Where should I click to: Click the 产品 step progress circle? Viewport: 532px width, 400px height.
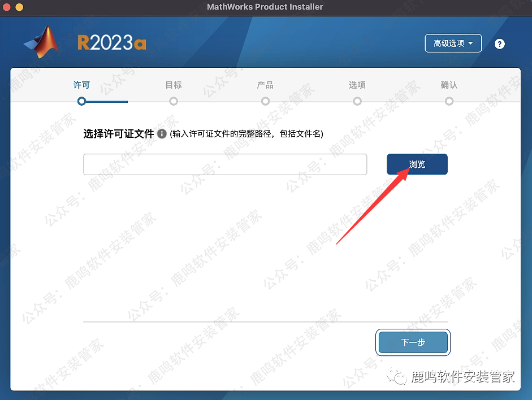(x=265, y=101)
